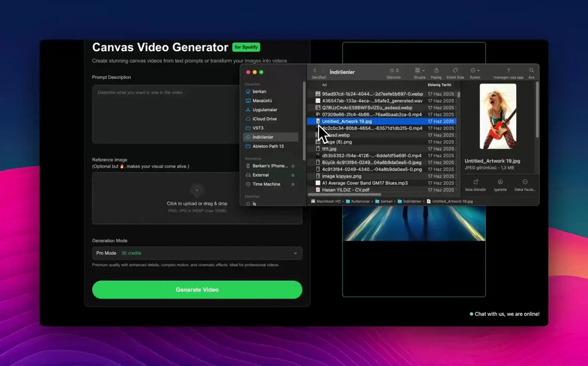
Task: Open the Pro Mode generation dropdown
Action: tap(197, 253)
